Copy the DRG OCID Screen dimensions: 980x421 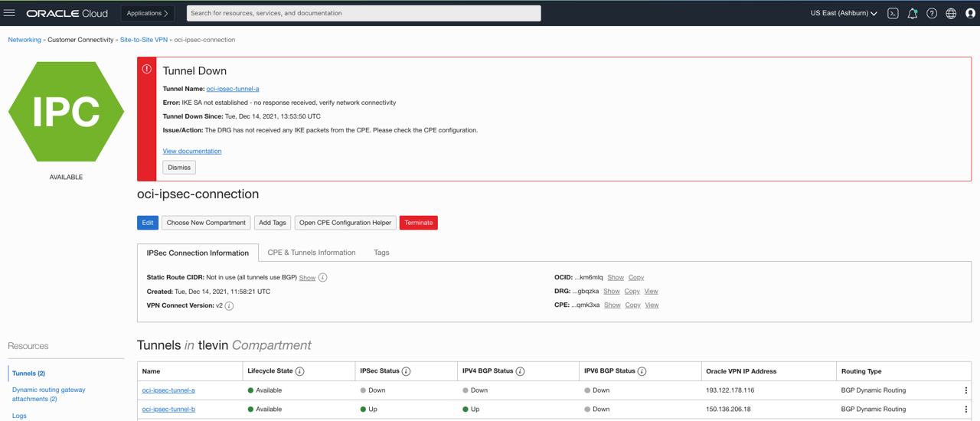[632, 292]
